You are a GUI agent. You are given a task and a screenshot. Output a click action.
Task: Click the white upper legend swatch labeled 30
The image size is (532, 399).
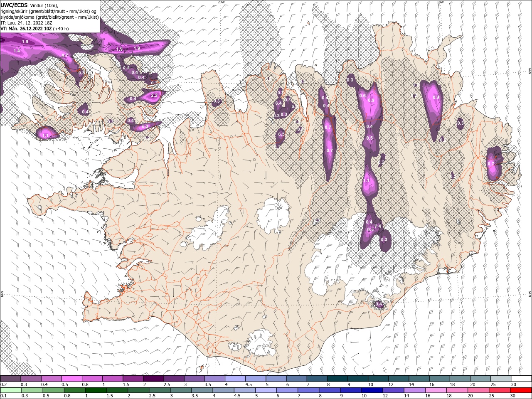pyautogui.click(x=522, y=379)
